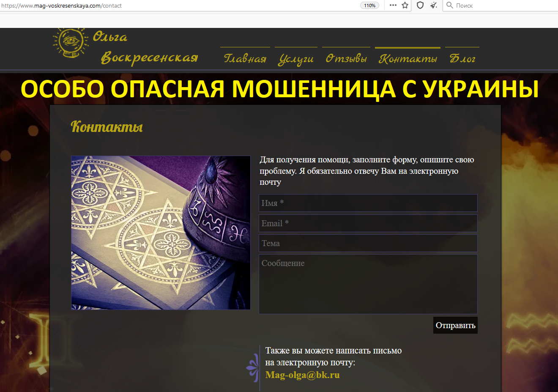
Task: Click the Mag-olga@bk.ru email link
Action: (x=302, y=375)
